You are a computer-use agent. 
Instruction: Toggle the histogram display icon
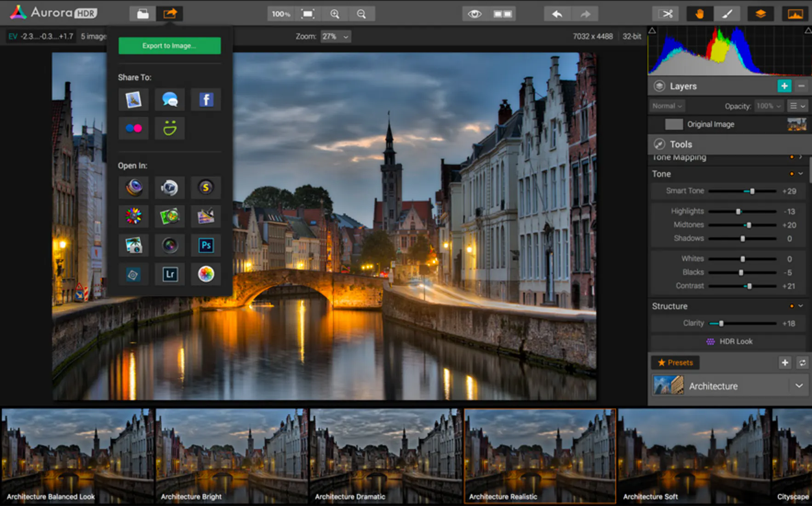click(795, 14)
